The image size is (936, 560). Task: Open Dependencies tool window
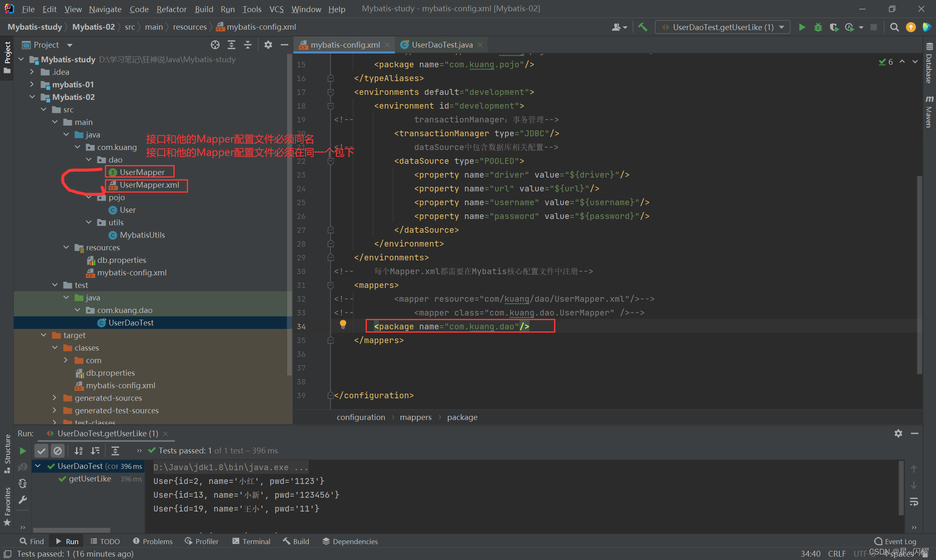(x=350, y=541)
